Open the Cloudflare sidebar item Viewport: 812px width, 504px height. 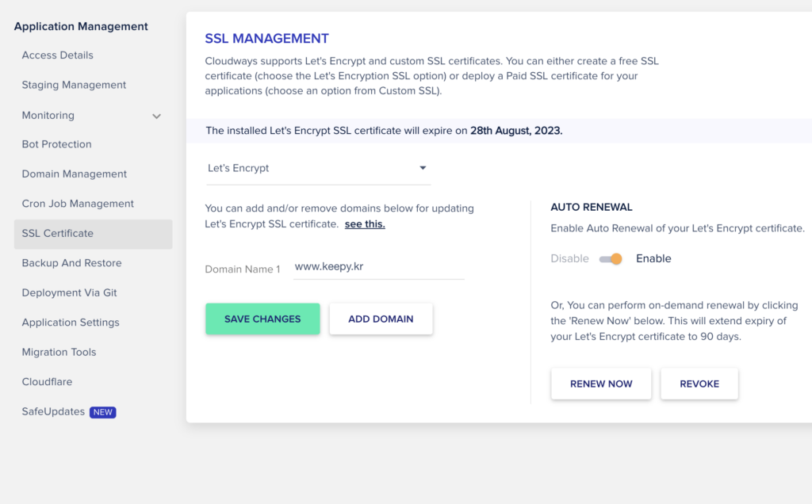(47, 382)
